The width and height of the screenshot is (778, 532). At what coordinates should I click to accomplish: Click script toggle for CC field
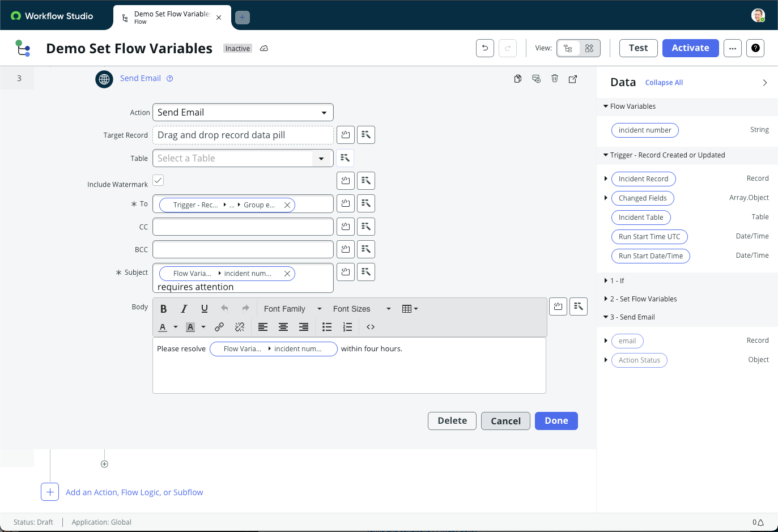[346, 227]
